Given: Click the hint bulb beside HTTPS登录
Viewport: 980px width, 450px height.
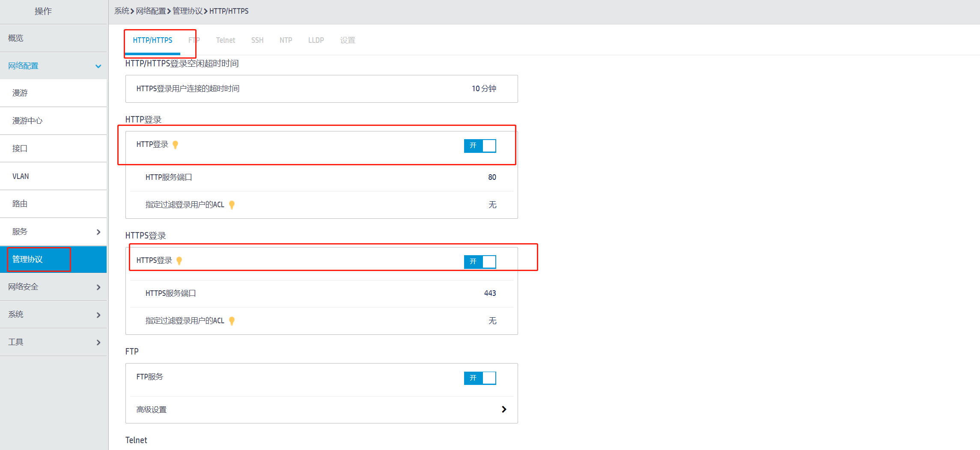Looking at the screenshot, I should (x=179, y=261).
